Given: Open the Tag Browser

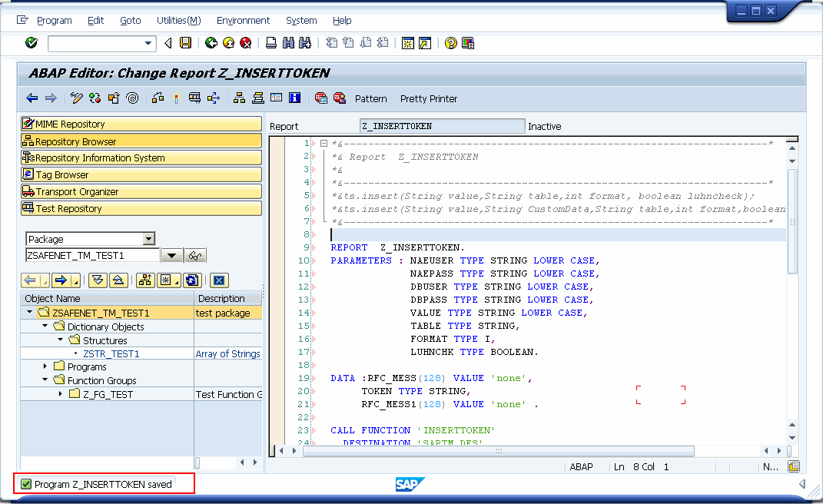Looking at the screenshot, I should tap(141, 174).
